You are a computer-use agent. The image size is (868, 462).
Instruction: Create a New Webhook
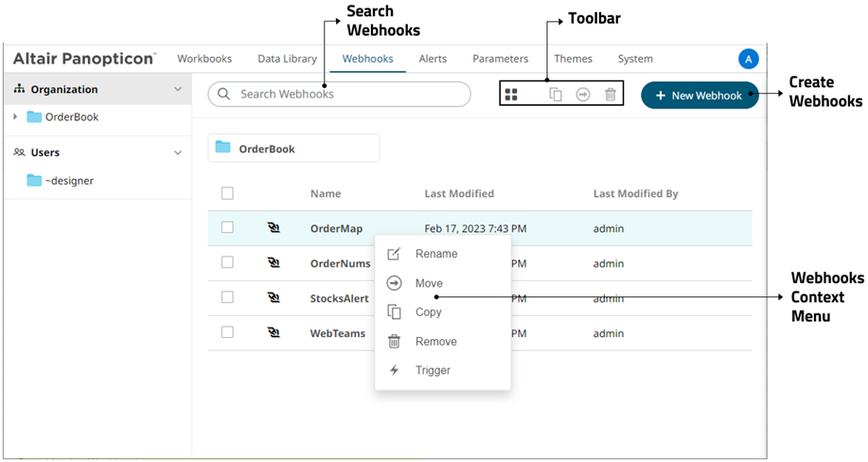(x=700, y=96)
